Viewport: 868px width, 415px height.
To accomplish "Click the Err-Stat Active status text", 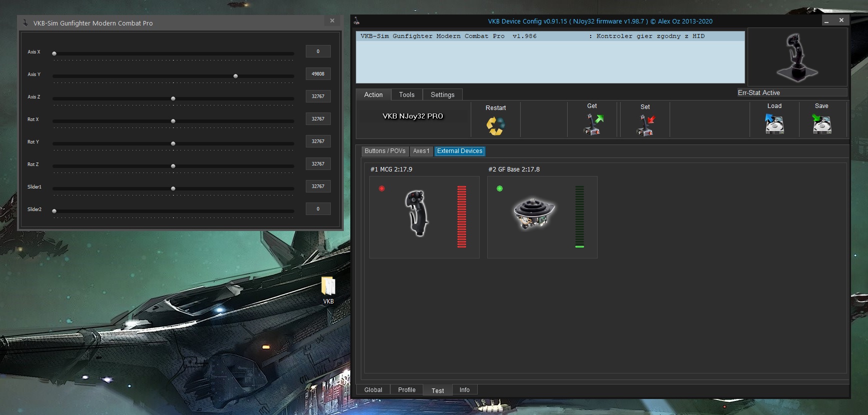I will point(759,92).
